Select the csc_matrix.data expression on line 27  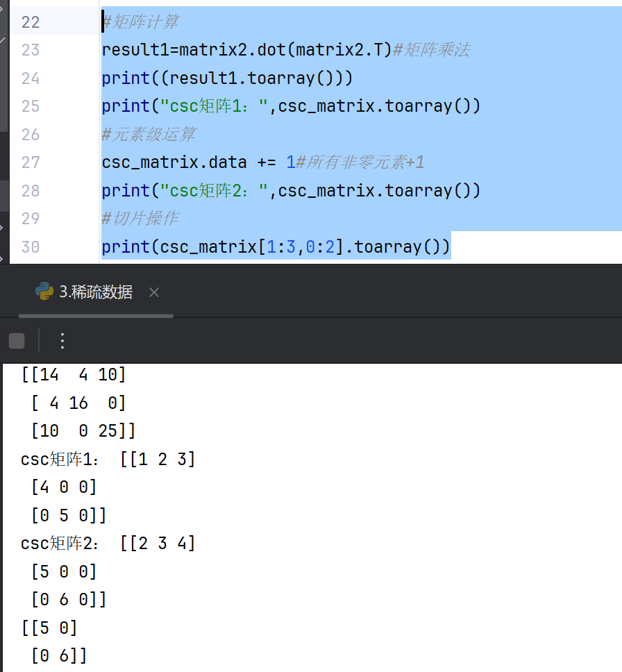click(x=170, y=162)
